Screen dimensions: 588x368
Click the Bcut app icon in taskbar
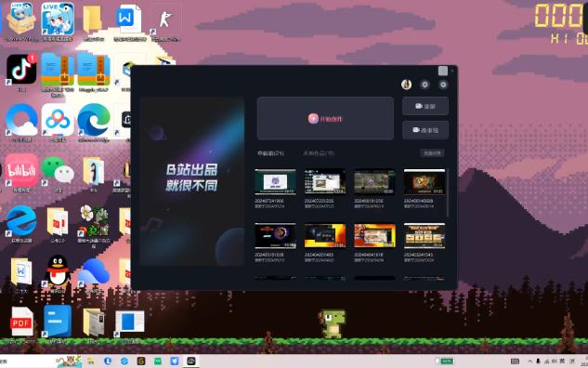tap(190, 361)
